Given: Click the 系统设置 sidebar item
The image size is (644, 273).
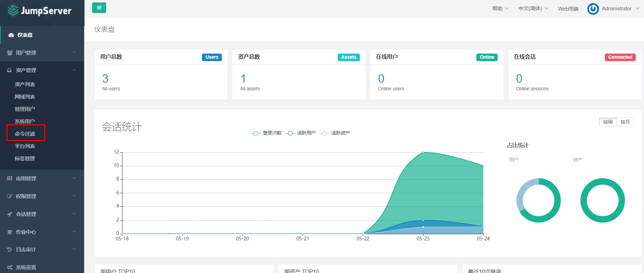Looking at the screenshot, I should (x=42, y=267).
